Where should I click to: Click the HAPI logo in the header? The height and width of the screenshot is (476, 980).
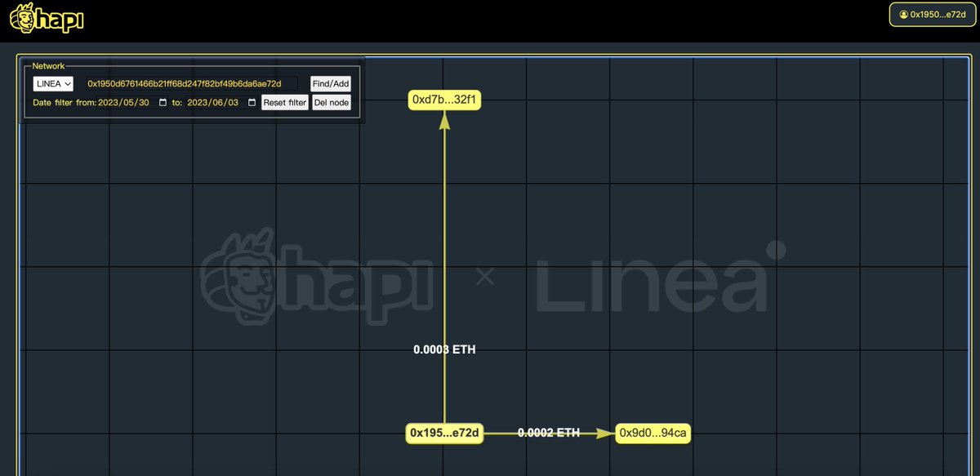(47, 18)
